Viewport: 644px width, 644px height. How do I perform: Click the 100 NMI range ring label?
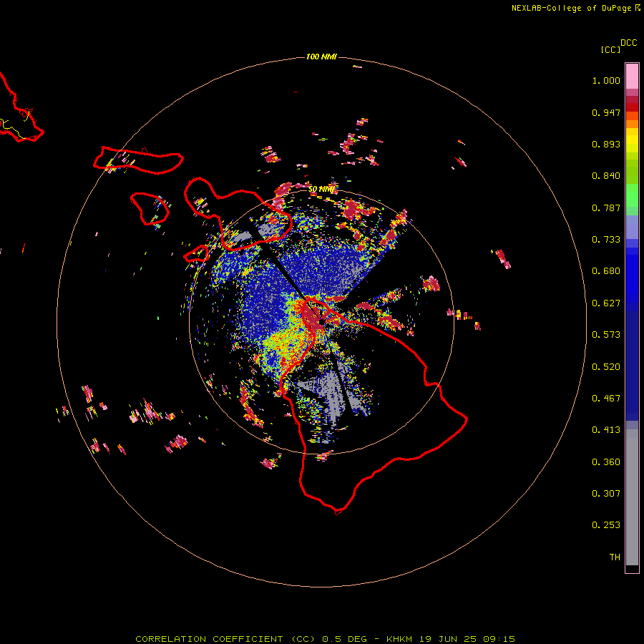[321, 57]
